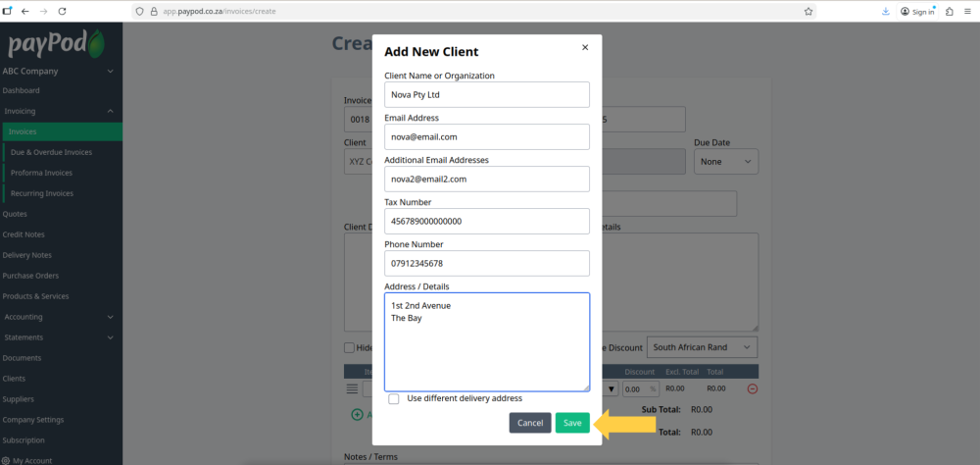Click the green plus add item icon
This screenshot has height=465, width=980.
point(357,414)
